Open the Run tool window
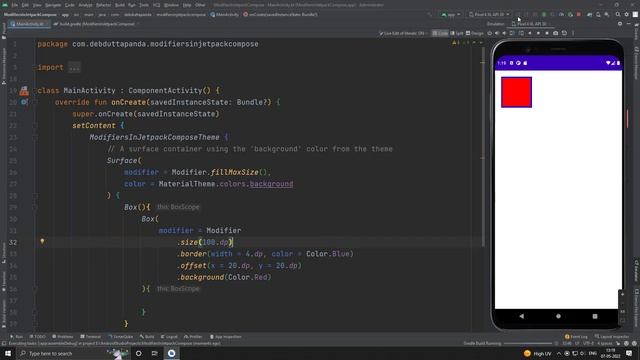Image resolution: width=640 pixels, height=360 pixels. pyautogui.click(x=17, y=337)
